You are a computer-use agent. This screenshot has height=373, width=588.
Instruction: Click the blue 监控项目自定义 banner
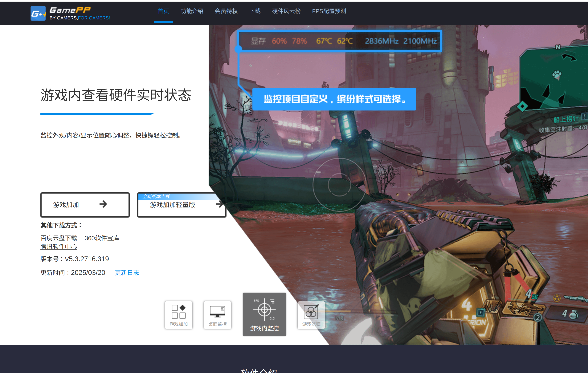(x=334, y=99)
